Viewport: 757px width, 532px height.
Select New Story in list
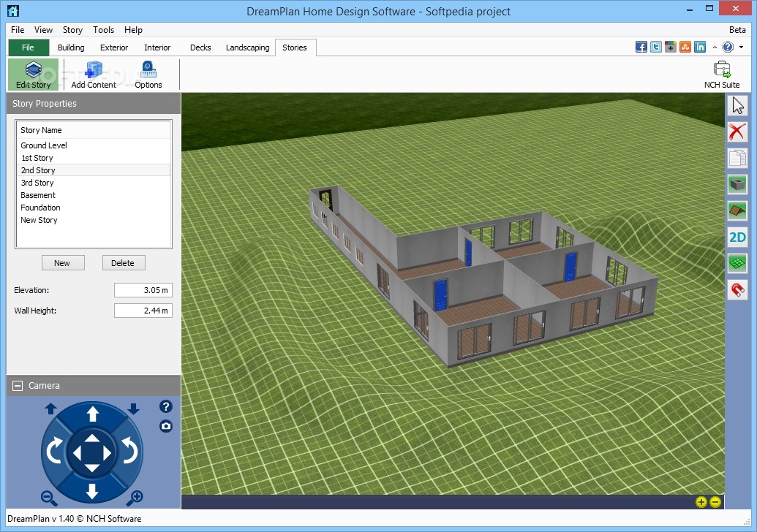click(94, 220)
